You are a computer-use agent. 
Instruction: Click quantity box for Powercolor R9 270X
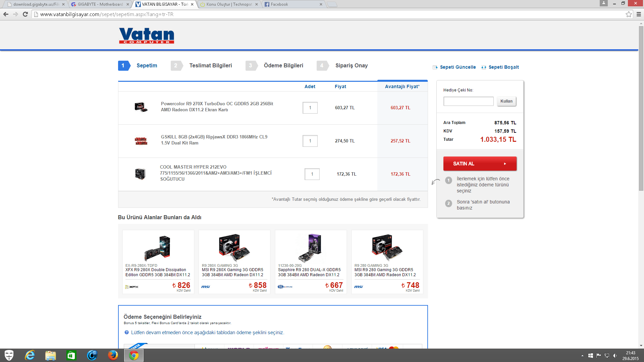(x=310, y=108)
